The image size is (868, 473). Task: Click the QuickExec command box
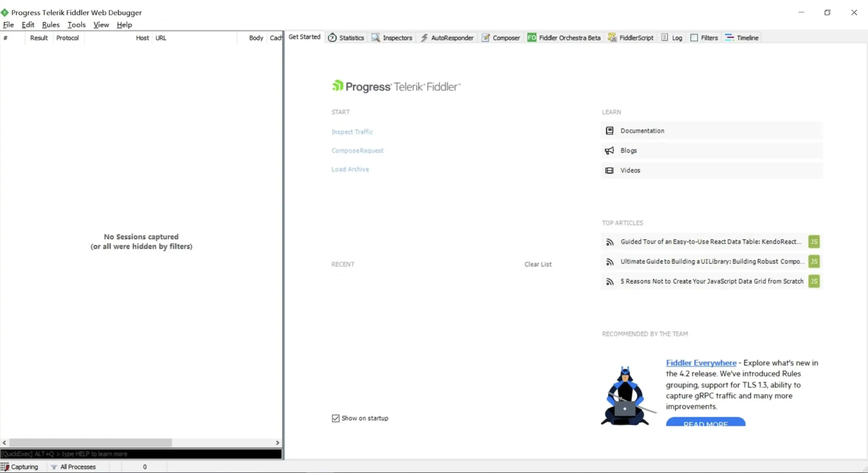(141, 454)
